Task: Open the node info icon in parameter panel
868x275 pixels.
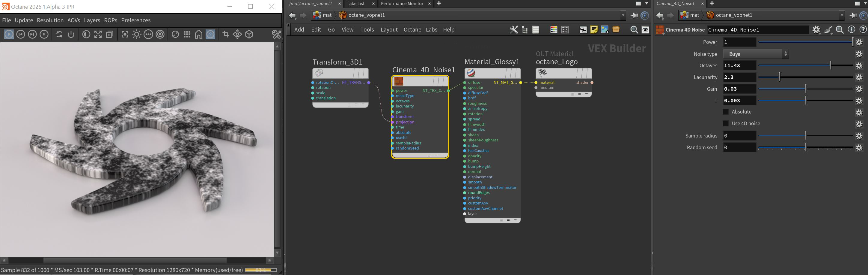Action: 851,30
